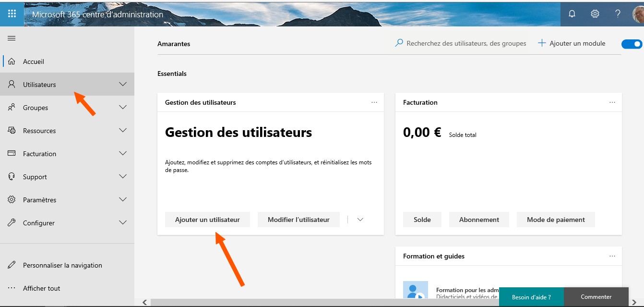The image size is (644, 307).
Task: Select Support in navigation
Action: coord(67,177)
